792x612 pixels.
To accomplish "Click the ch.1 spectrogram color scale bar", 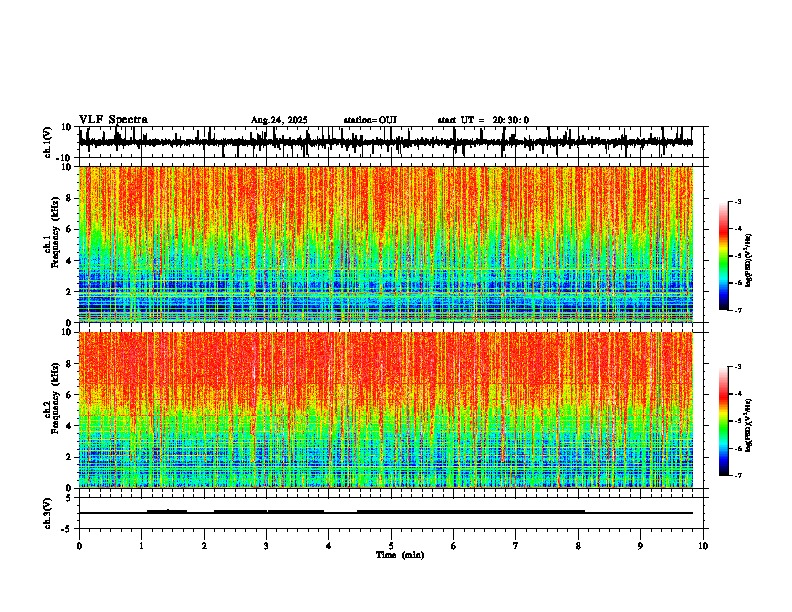I will (724, 256).
